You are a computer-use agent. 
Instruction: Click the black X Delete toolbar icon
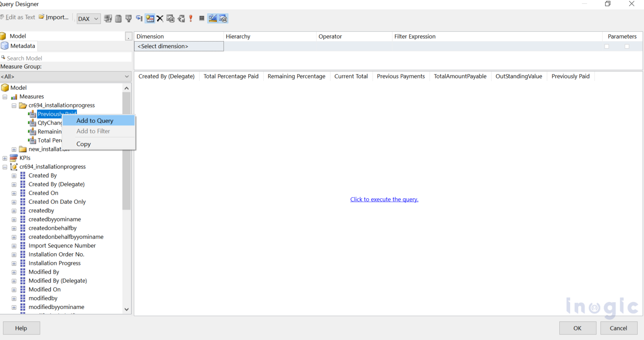(x=160, y=18)
